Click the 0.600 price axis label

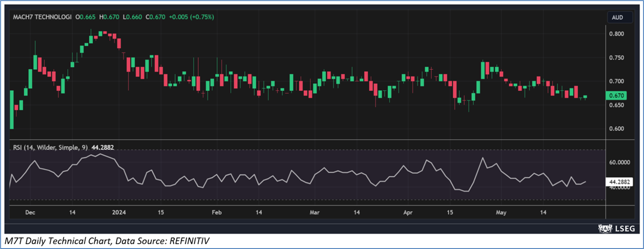pyautogui.click(x=617, y=129)
